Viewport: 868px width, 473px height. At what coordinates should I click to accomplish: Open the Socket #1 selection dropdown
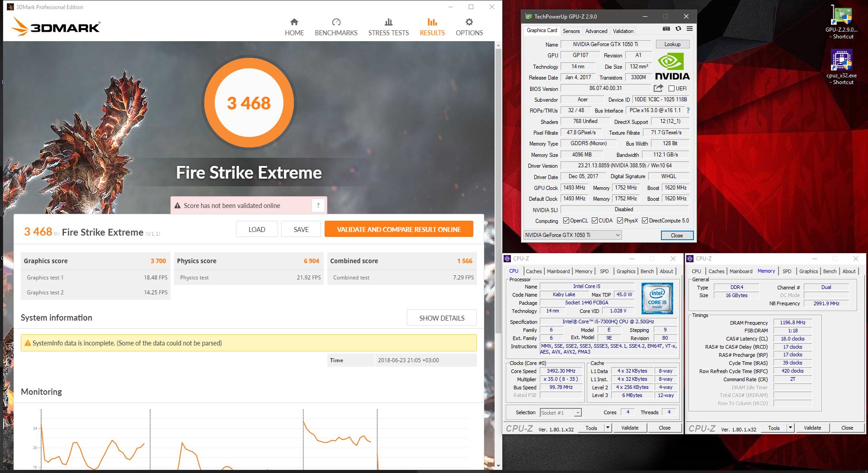pos(561,412)
